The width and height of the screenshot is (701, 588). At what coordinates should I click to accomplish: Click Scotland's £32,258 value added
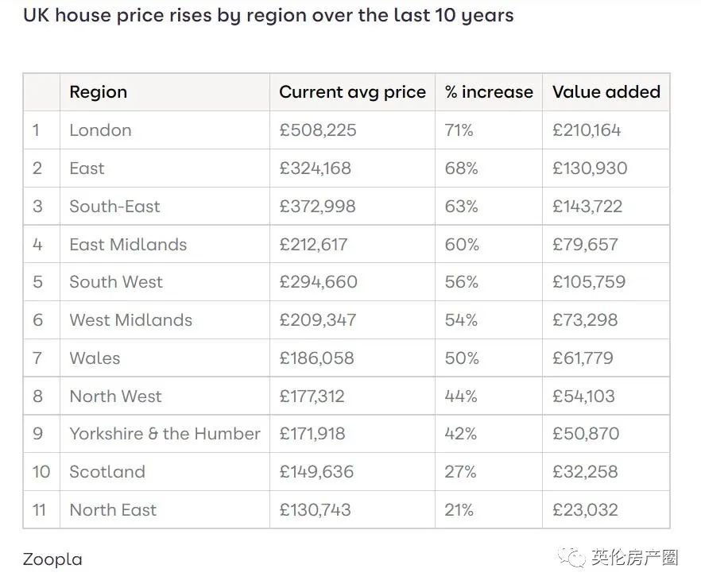tap(584, 472)
